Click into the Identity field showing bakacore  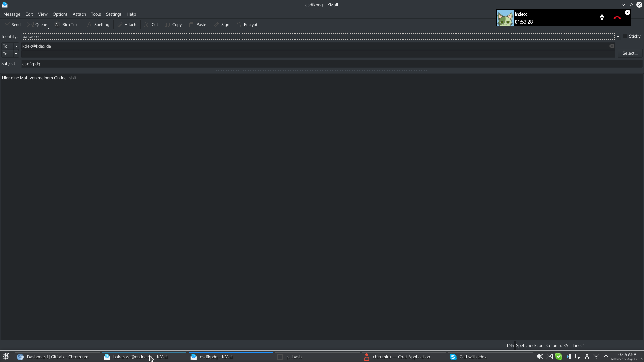pyautogui.click(x=318, y=36)
